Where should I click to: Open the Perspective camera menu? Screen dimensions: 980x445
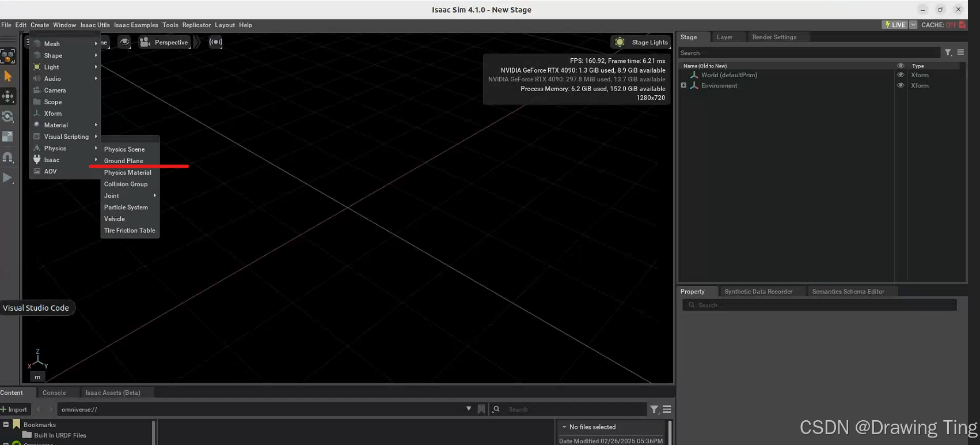[164, 42]
